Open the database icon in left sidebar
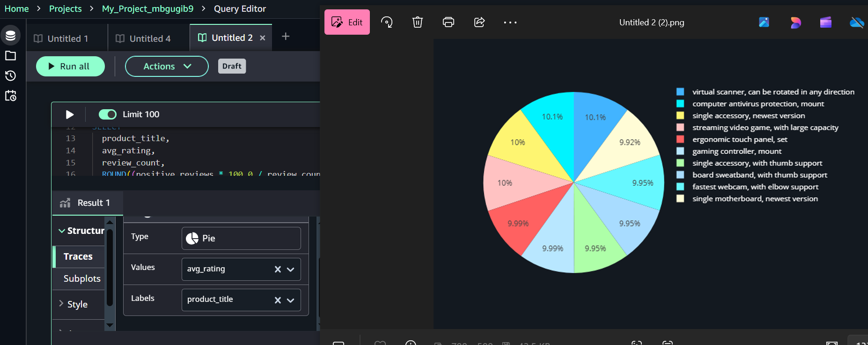The width and height of the screenshot is (868, 345). point(10,35)
